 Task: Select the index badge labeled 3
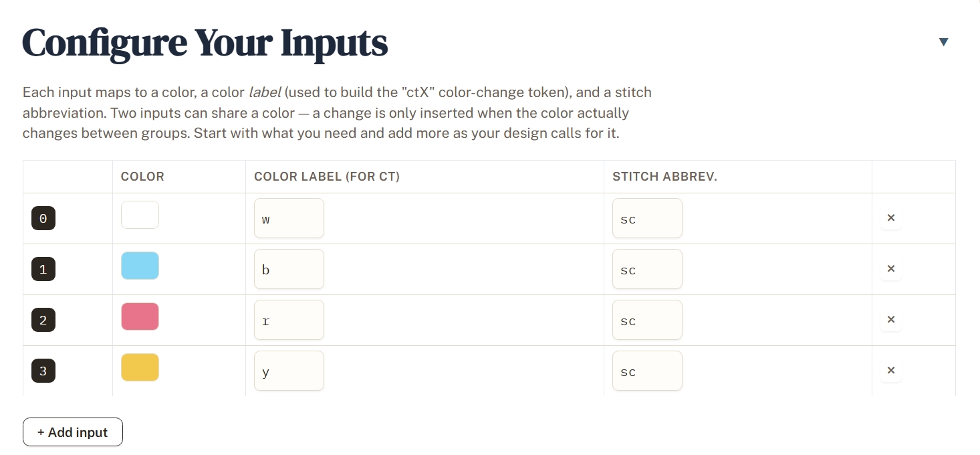pos(43,371)
